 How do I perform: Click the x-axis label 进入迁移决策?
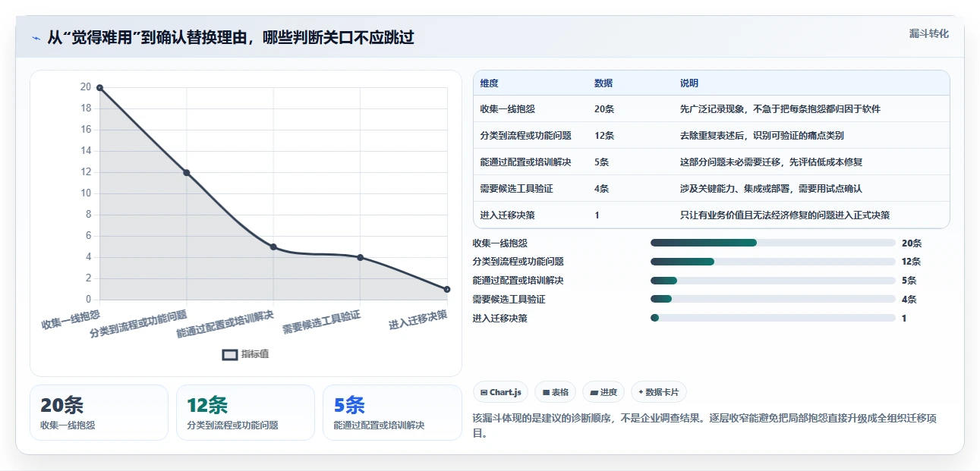click(x=418, y=319)
